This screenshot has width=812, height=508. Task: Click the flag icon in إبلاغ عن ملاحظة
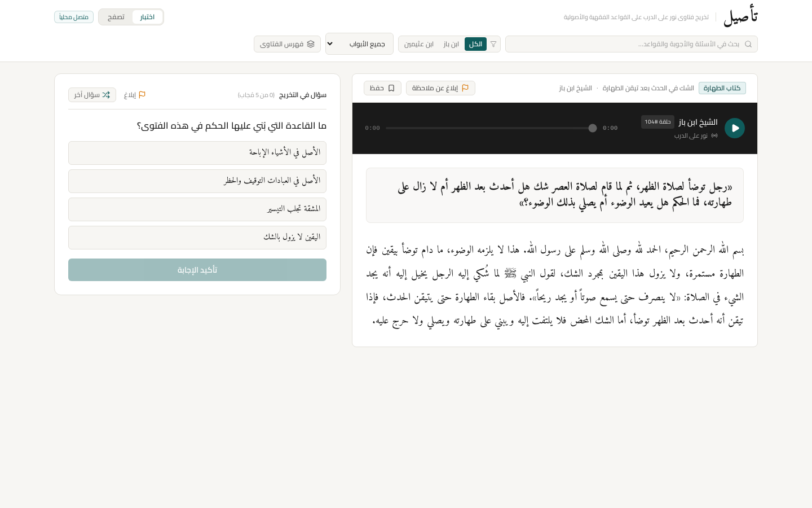click(465, 88)
